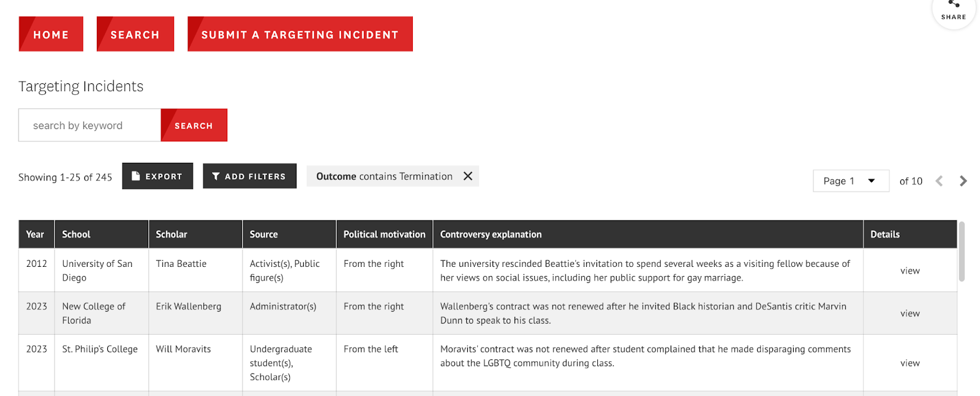Sort by the Source column header

[x=289, y=234]
